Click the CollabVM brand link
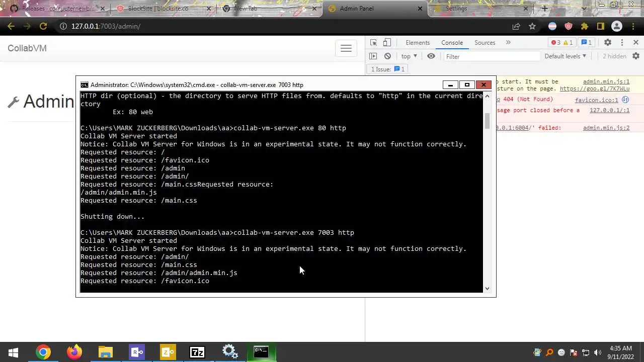The height and width of the screenshot is (362, 644). click(x=27, y=48)
